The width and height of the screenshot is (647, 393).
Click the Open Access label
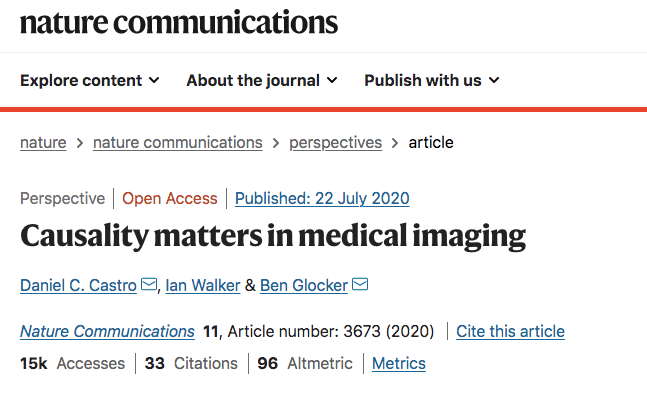[170, 199]
